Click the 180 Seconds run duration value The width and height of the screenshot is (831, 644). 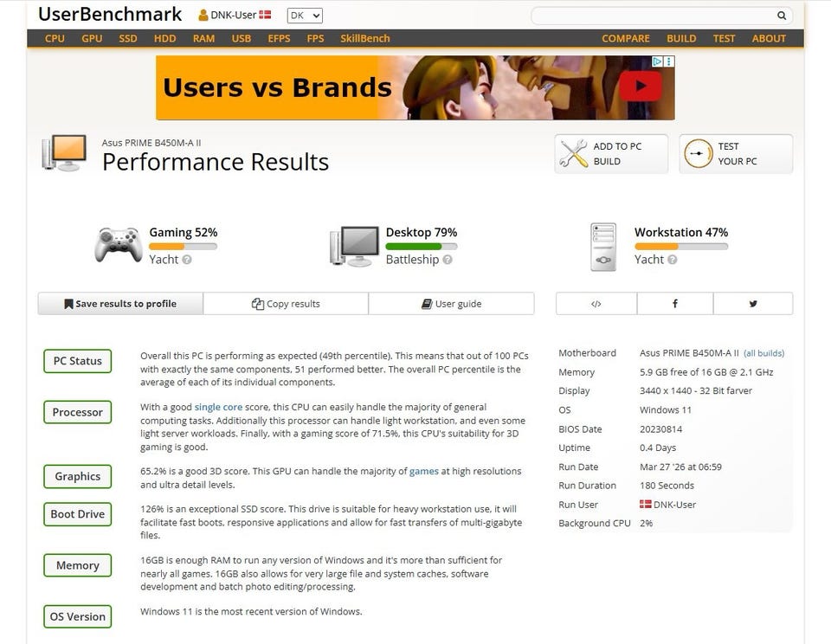point(667,486)
